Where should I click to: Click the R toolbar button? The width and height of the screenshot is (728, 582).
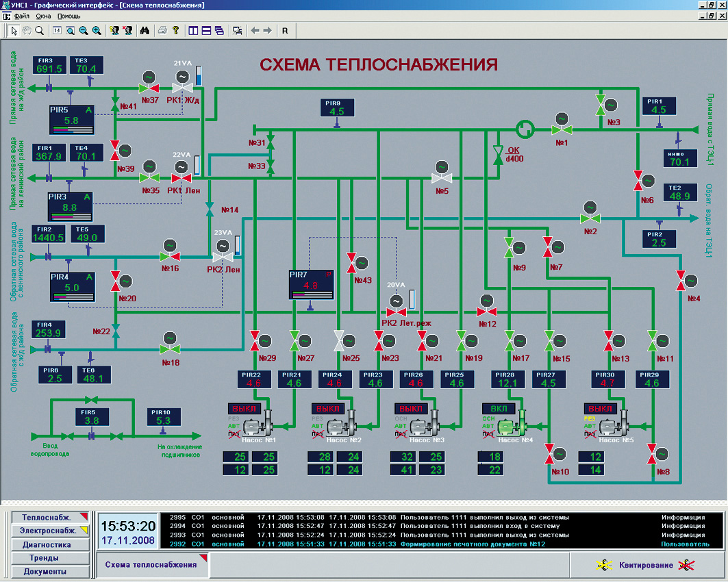285,31
